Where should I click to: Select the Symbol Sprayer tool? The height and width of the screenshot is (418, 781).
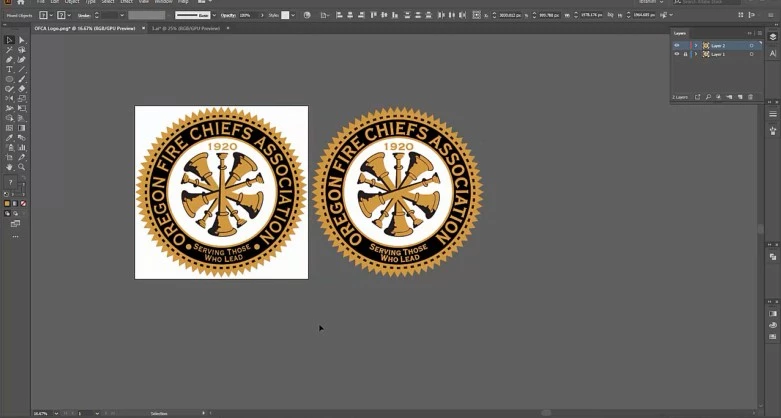[x=9, y=147]
